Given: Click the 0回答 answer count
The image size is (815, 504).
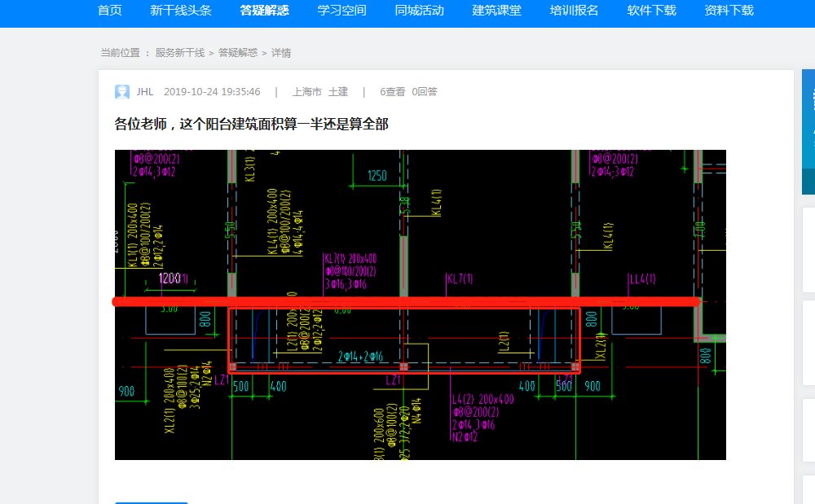Looking at the screenshot, I should coord(425,92).
